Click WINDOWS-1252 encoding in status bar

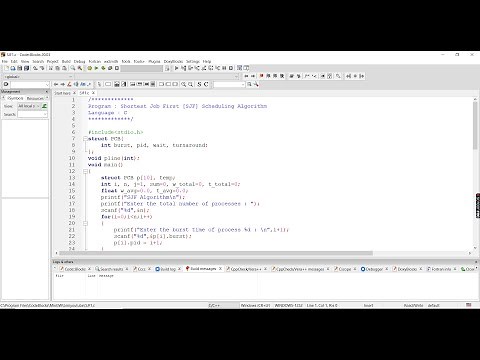point(289,305)
